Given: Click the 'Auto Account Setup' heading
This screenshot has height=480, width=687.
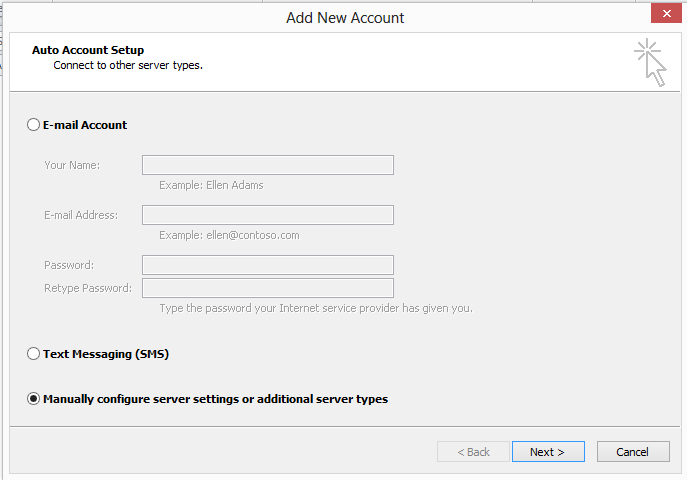Looking at the screenshot, I should [x=88, y=50].
